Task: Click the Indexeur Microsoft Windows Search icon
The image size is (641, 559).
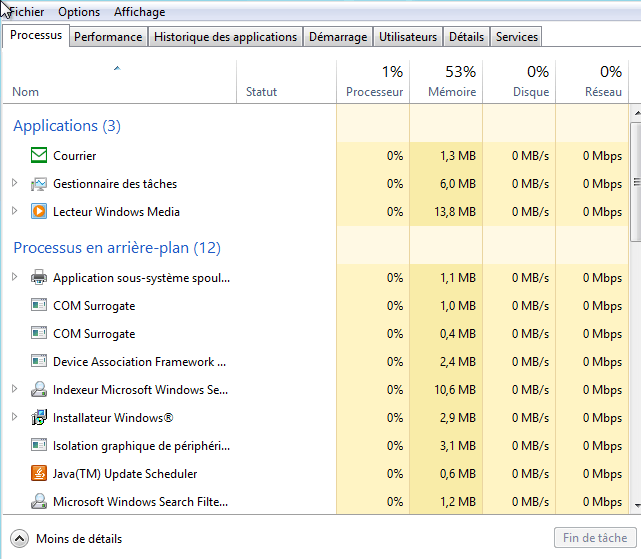Action: (39, 389)
